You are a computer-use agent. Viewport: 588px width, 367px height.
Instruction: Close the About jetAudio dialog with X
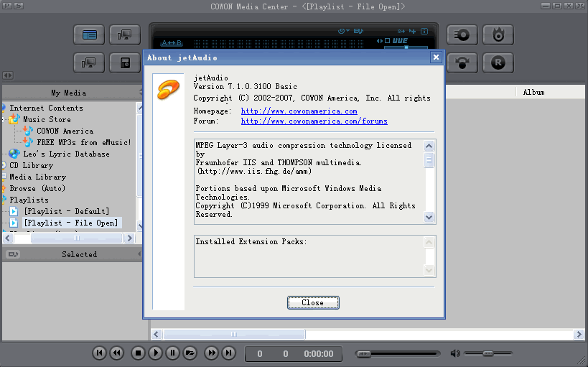point(436,57)
